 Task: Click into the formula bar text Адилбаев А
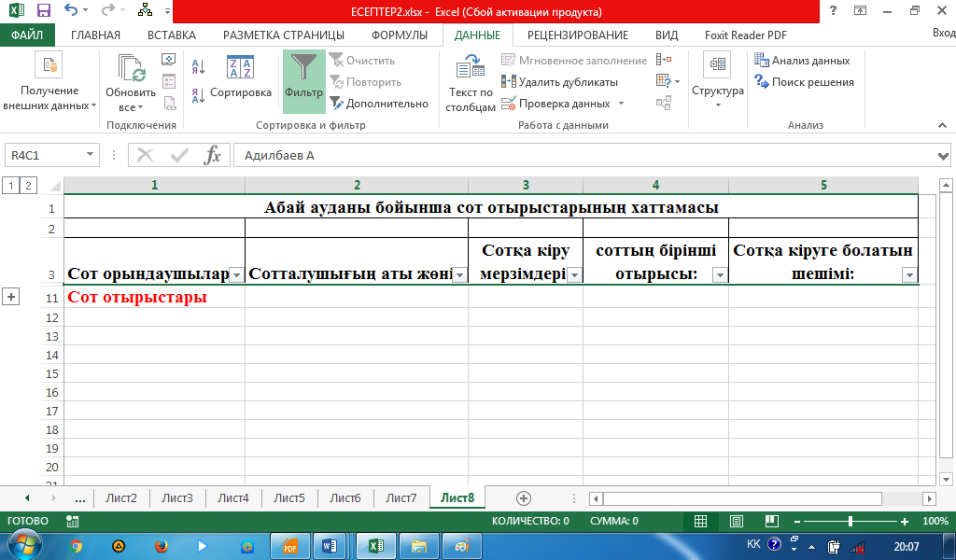279,155
